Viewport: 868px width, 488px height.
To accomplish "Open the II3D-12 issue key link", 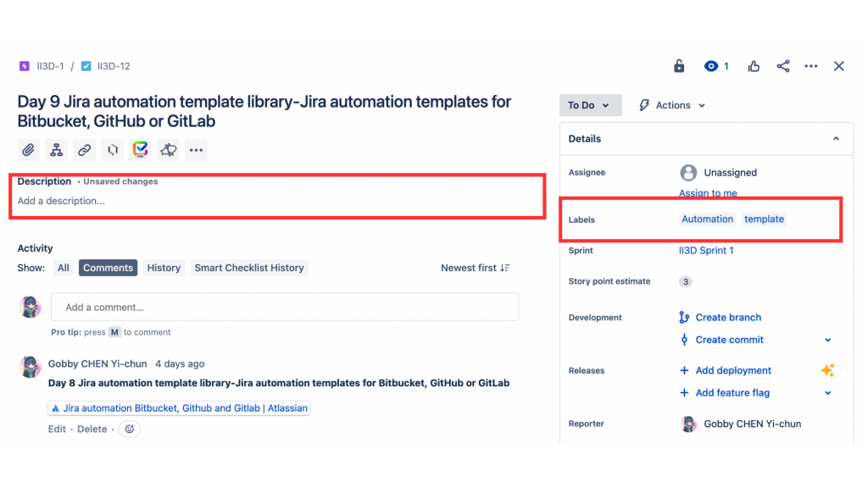I will [x=114, y=66].
